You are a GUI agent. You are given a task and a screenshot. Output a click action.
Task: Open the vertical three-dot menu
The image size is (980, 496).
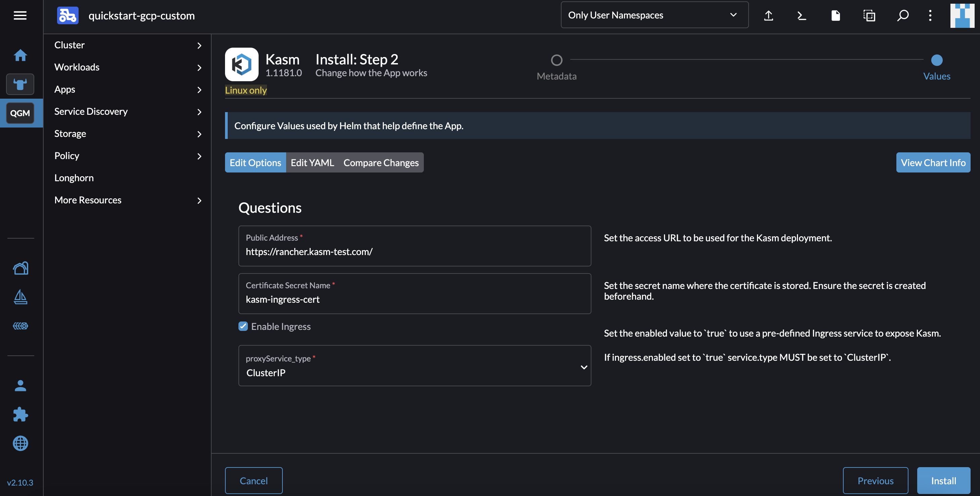tap(930, 15)
